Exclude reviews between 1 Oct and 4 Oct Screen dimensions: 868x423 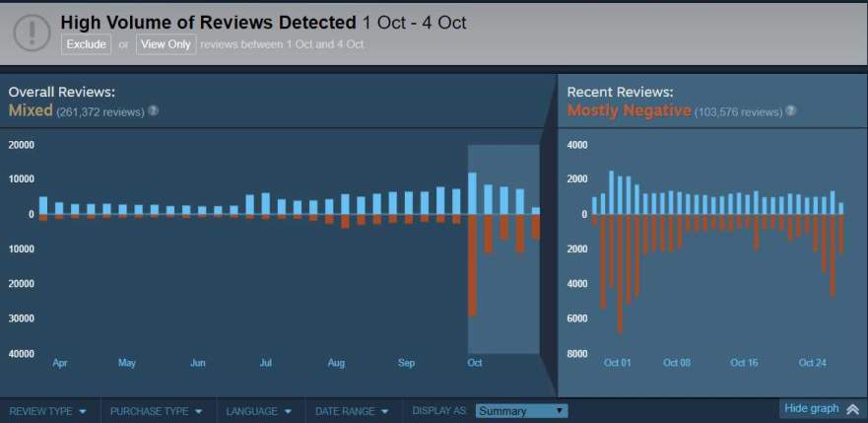point(87,44)
